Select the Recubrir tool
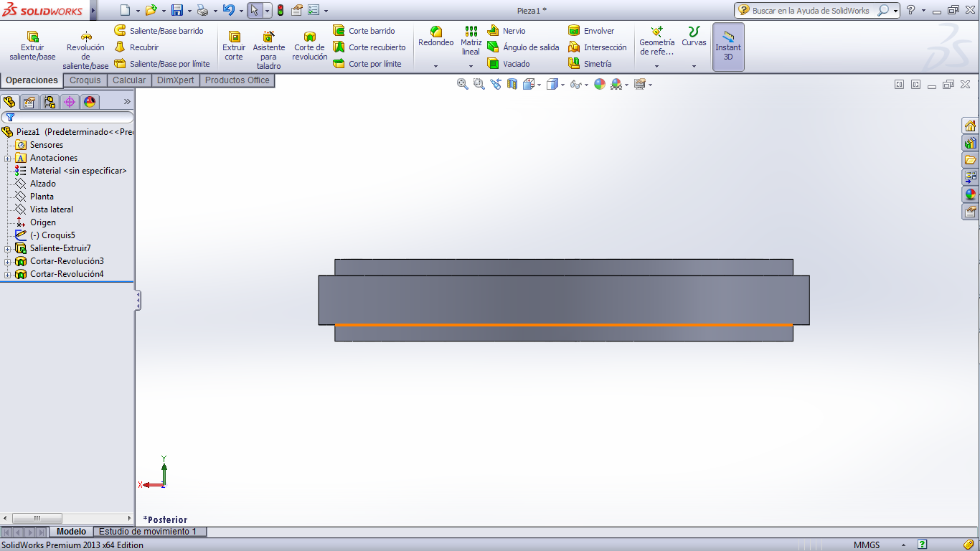The image size is (980, 551). coord(136,47)
